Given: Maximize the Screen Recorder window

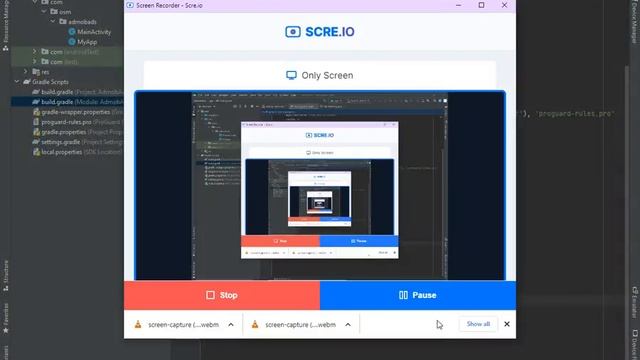Looking at the screenshot, I should (482, 5).
